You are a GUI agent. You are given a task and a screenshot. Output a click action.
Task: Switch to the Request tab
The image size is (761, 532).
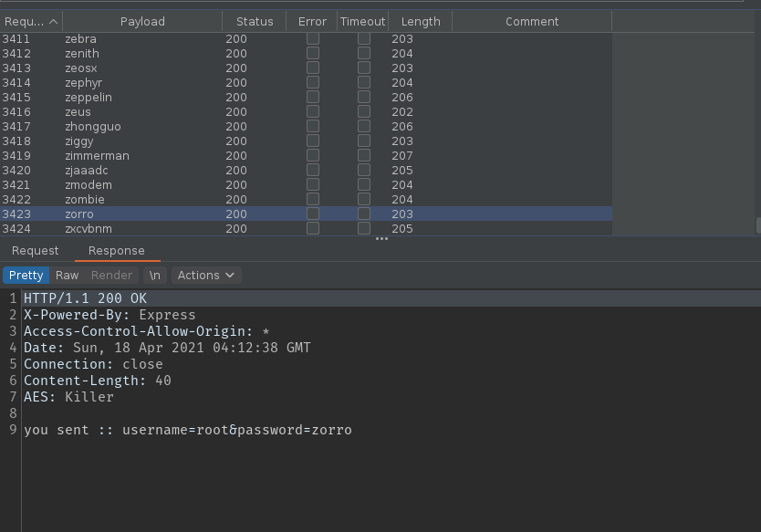pyautogui.click(x=36, y=251)
